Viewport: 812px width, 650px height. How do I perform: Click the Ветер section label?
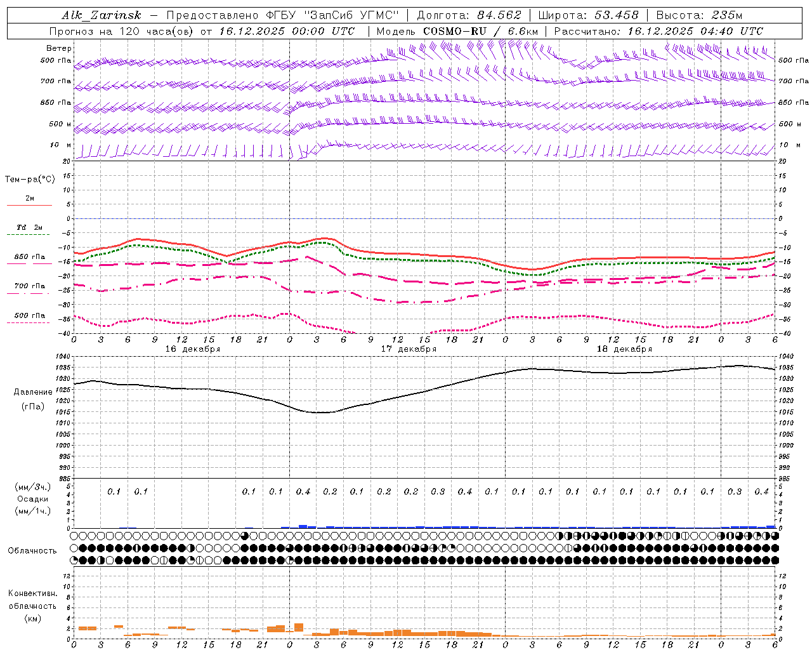point(59,48)
